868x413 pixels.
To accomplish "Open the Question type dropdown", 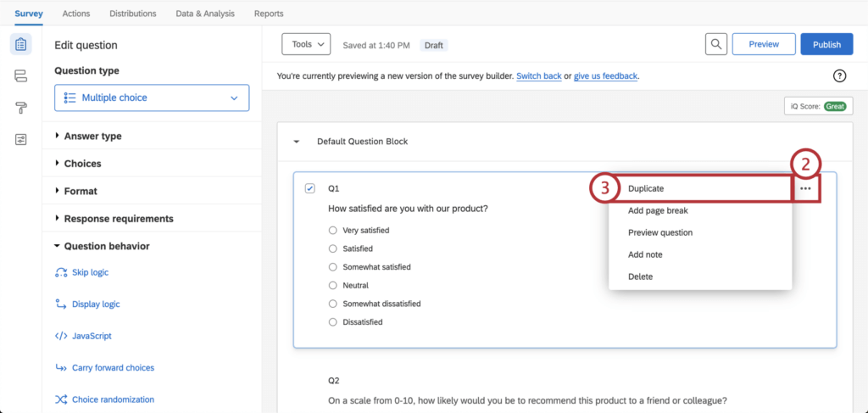I will pos(152,98).
